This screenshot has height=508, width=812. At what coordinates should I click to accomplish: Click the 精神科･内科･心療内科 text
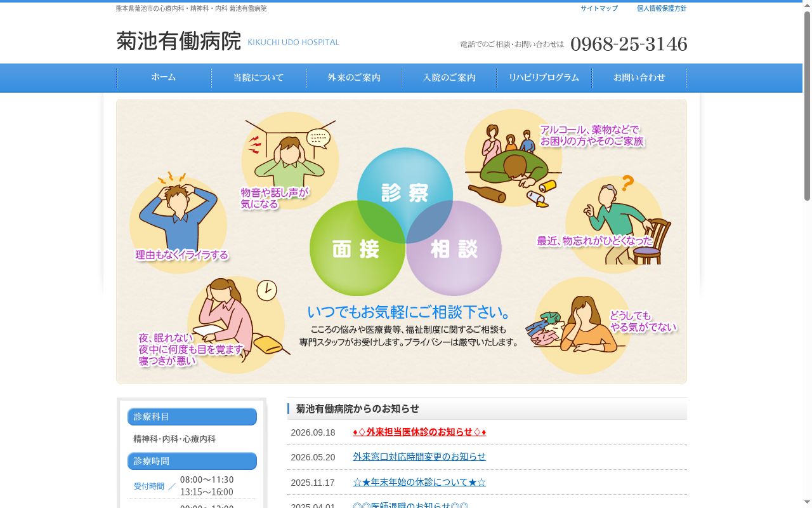pyautogui.click(x=174, y=439)
